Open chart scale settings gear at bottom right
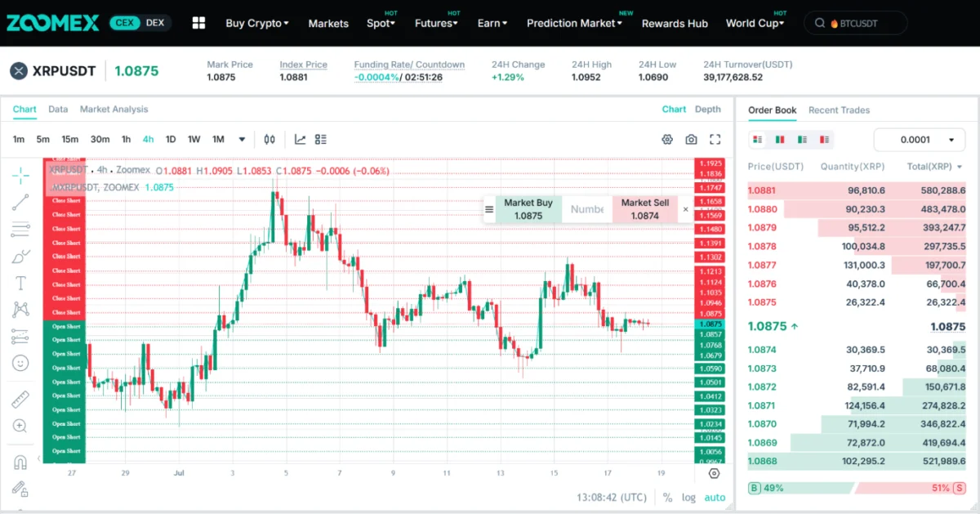The height and width of the screenshot is (514, 980). pyautogui.click(x=714, y=473)
